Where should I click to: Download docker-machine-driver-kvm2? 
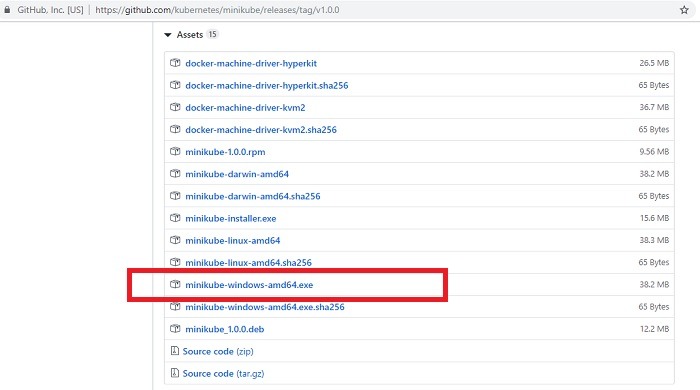245,108
